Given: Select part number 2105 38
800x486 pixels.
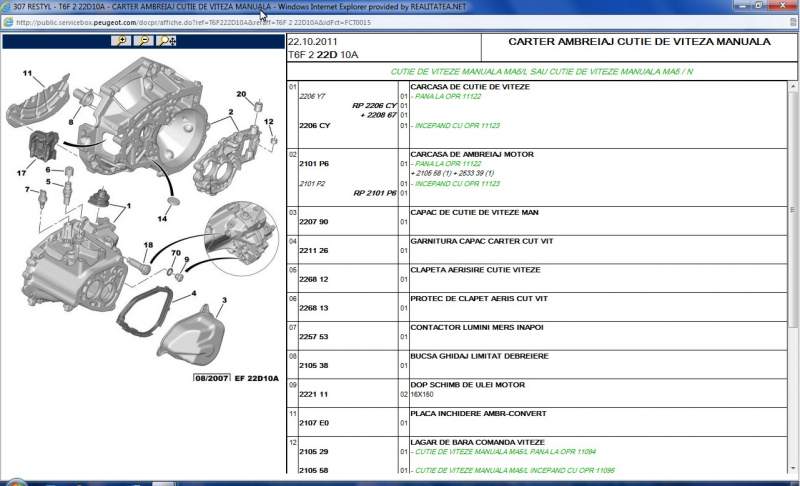Looking at the screenshot, I should coord(314,366).
